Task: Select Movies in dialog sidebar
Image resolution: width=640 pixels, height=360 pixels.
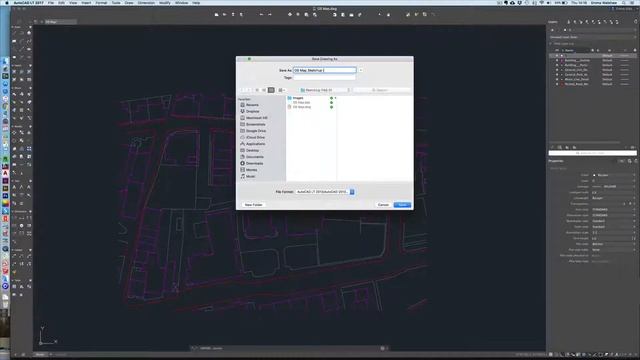Action: [251, 170]
